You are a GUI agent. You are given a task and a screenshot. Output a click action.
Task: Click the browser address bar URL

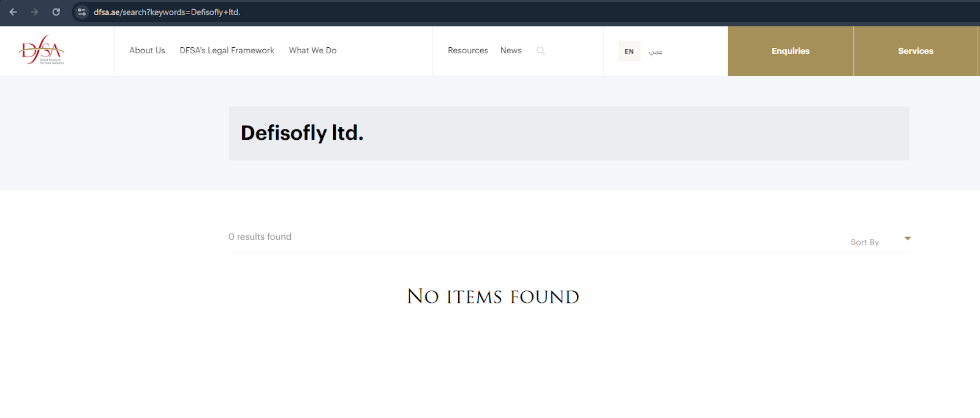coord(167,12)
